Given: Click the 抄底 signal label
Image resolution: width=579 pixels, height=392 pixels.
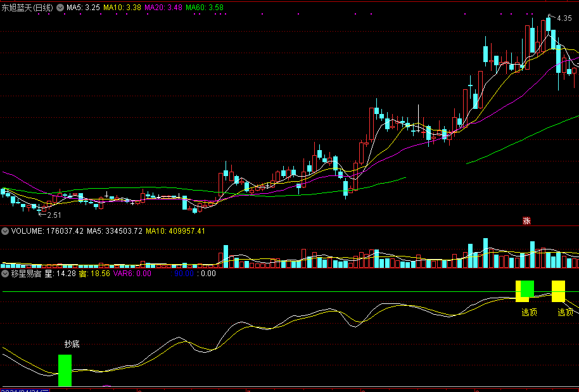Looking at the screenshot, I should click(72, 344).
